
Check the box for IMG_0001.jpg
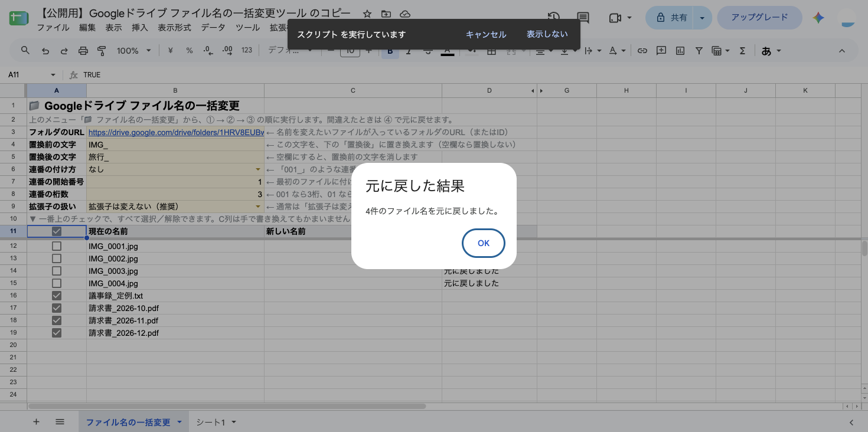pyautogui.click(x=57, y=246)
